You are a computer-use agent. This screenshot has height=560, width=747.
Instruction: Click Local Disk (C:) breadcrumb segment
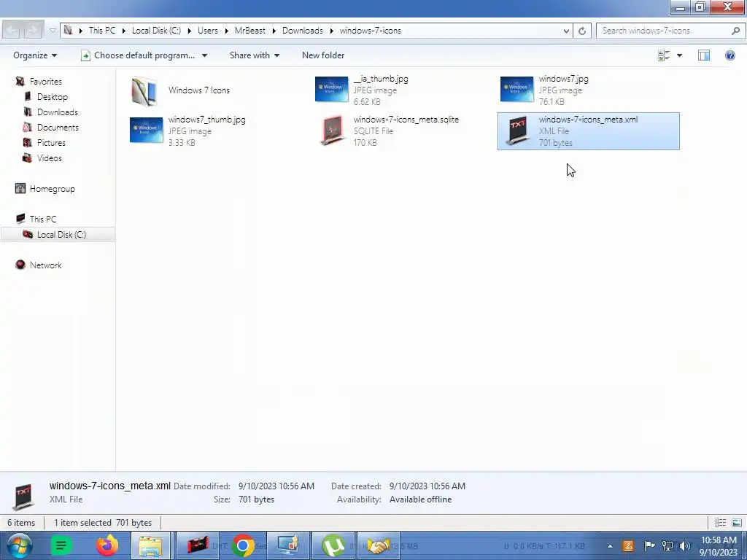click(156, 31)
